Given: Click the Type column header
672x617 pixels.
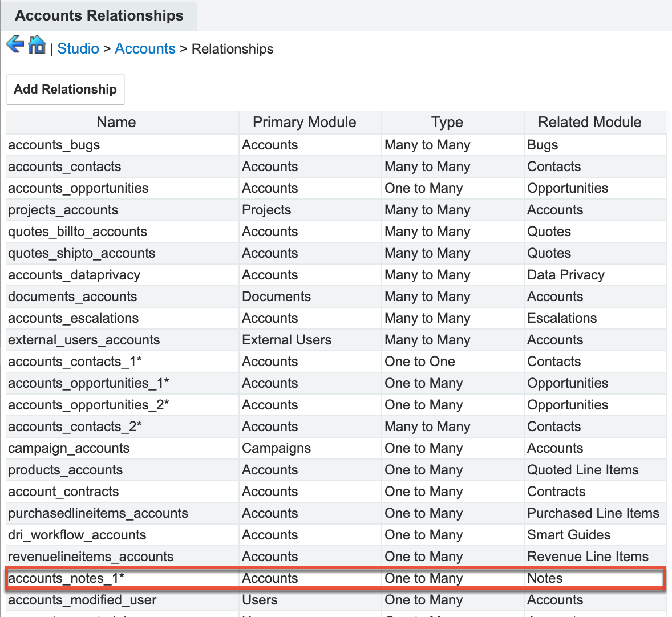Looking at the screenshot, I should (447, 123).
